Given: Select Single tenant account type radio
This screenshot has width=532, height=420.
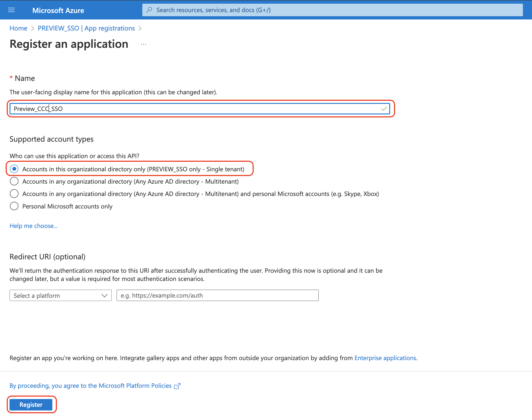Looking at the screenshot, I should pos(14,169).
